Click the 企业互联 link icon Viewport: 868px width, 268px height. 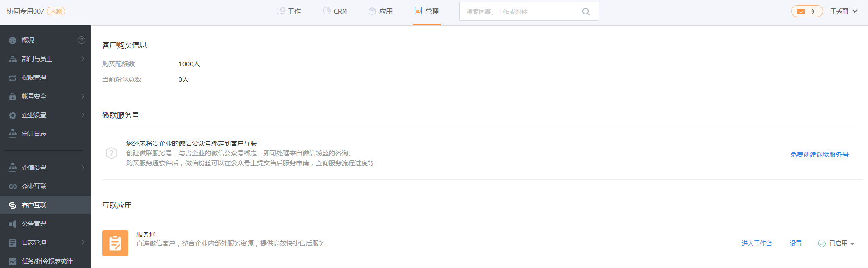tap(13, 186)
